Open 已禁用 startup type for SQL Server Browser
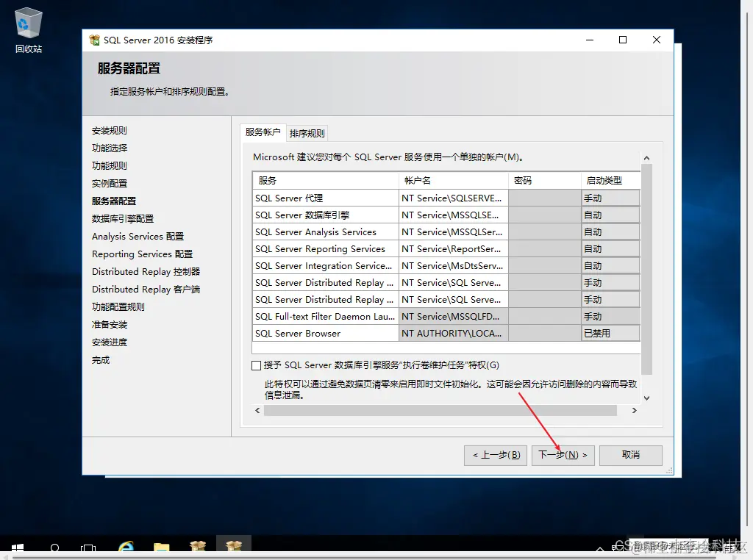 610,333
